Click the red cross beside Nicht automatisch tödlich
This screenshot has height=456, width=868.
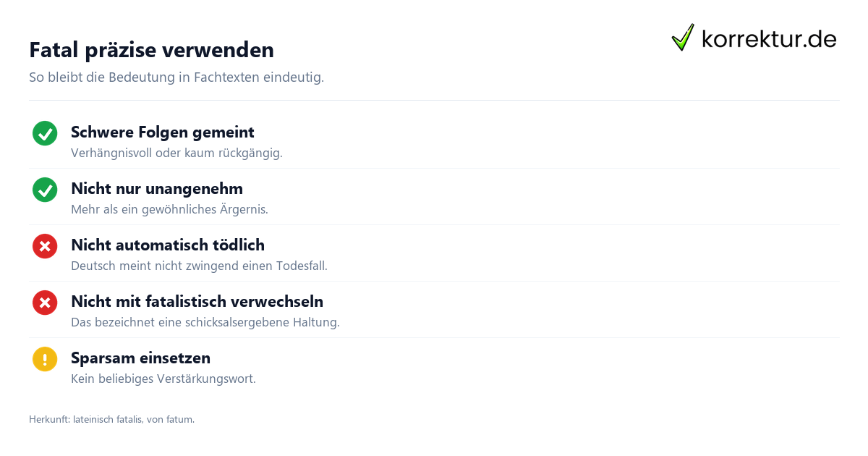pyautogui.click(x=45, y=246)
